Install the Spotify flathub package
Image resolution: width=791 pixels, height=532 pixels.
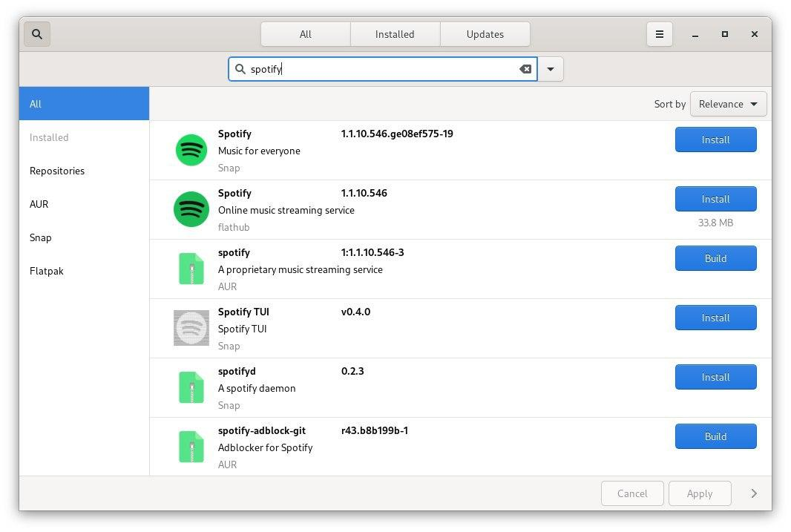click(x=715, y=199)
